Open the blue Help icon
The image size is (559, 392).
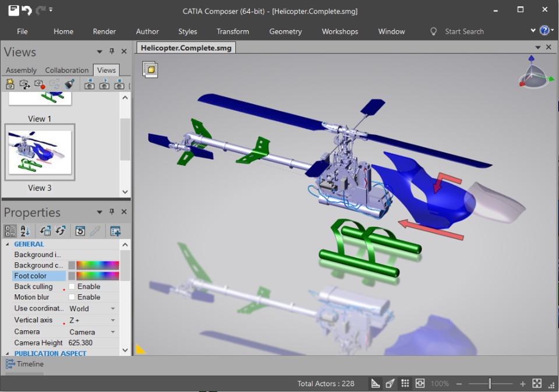point(544,30)
